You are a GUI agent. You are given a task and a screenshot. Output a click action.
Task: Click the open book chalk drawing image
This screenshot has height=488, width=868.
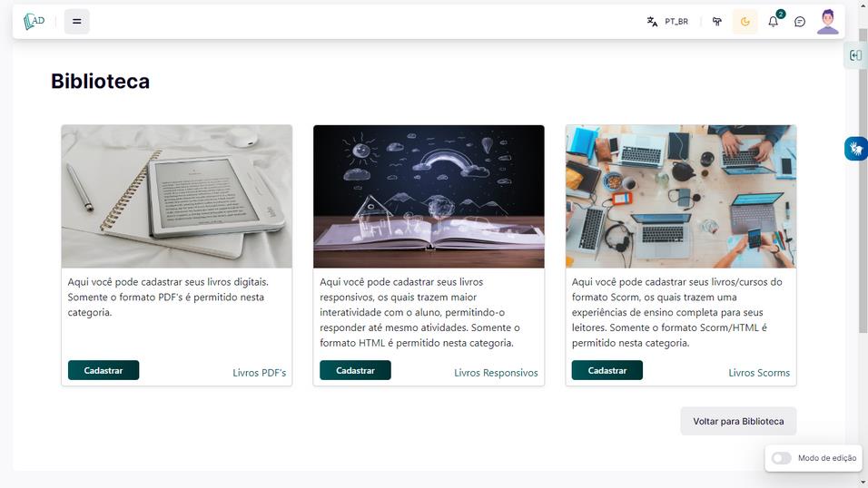point(429,197)
